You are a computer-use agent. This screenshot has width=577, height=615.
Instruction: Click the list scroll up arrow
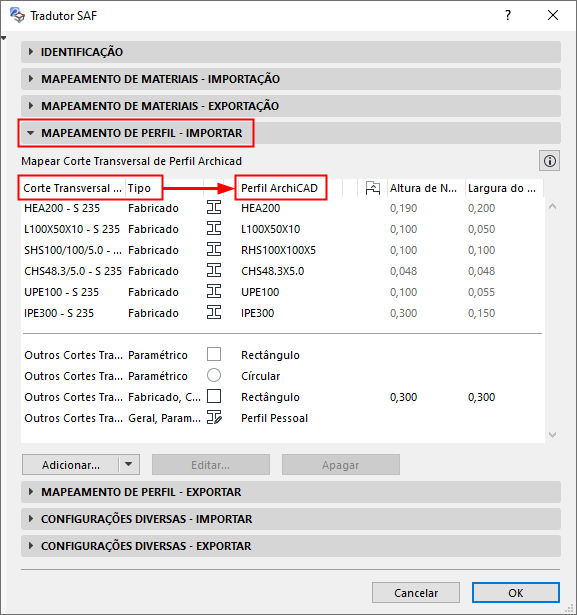point(552,206)
